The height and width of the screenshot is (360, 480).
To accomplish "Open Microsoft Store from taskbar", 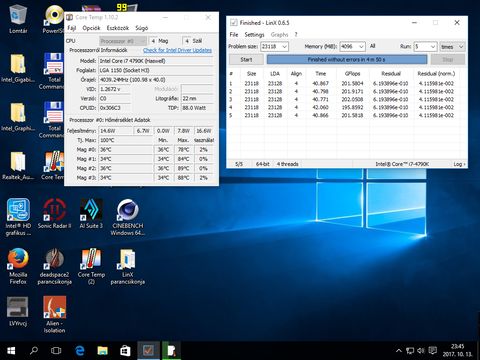I will (x=125, y=351).
